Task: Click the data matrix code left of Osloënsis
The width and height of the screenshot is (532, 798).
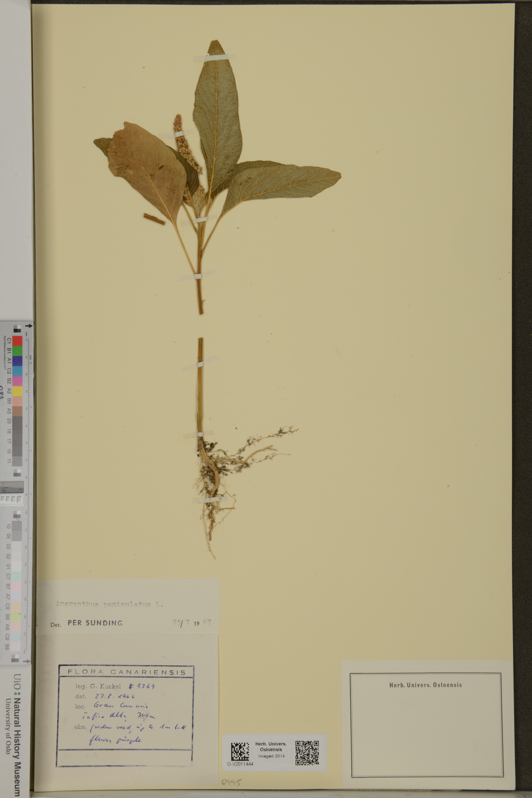Action: (x=240, y=752)
